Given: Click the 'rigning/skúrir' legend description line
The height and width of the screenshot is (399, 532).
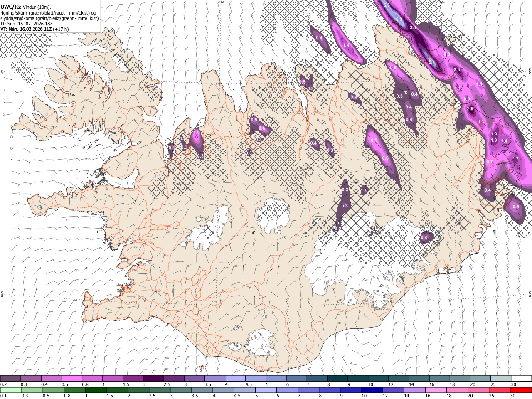Looking at the screenshot, I should [48, 13].
